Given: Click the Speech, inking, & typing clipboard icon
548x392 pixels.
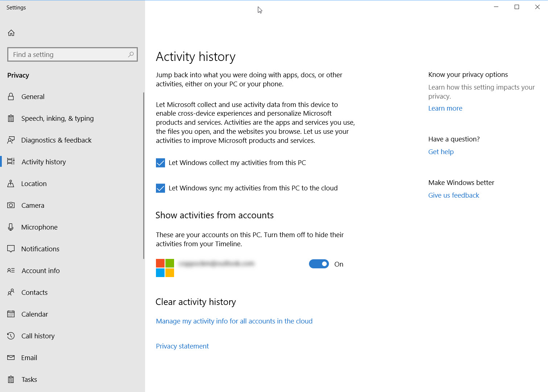Looking at the screenshot, I should (11, 118).
